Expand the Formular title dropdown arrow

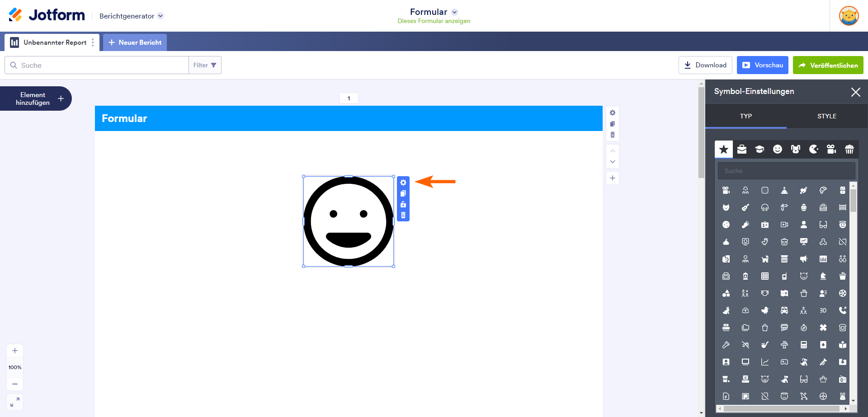[454, 12]
